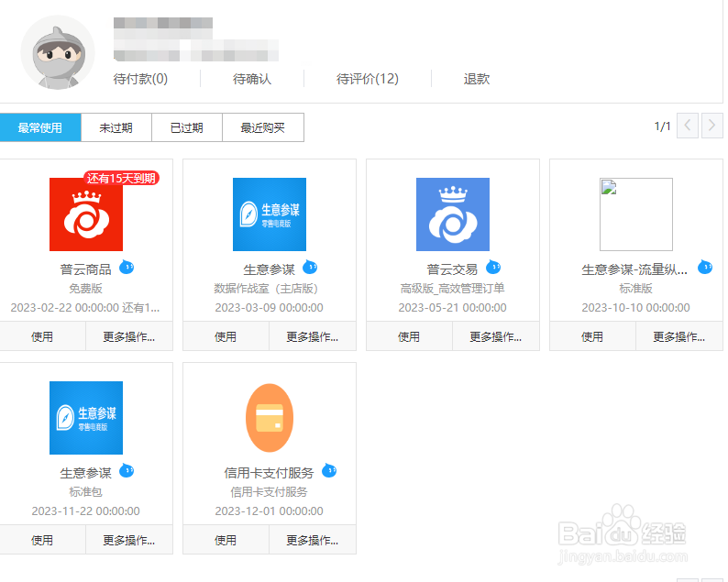The image size is (728, 582).
Task: Open the 生意参谋 数据作战室 app icon
Action: (270, 214)
